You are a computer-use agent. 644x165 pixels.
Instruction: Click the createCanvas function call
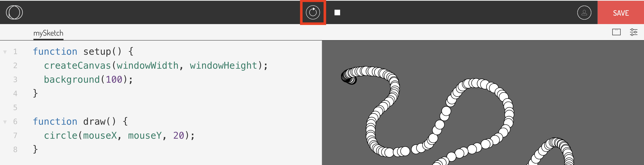[77, 66]
